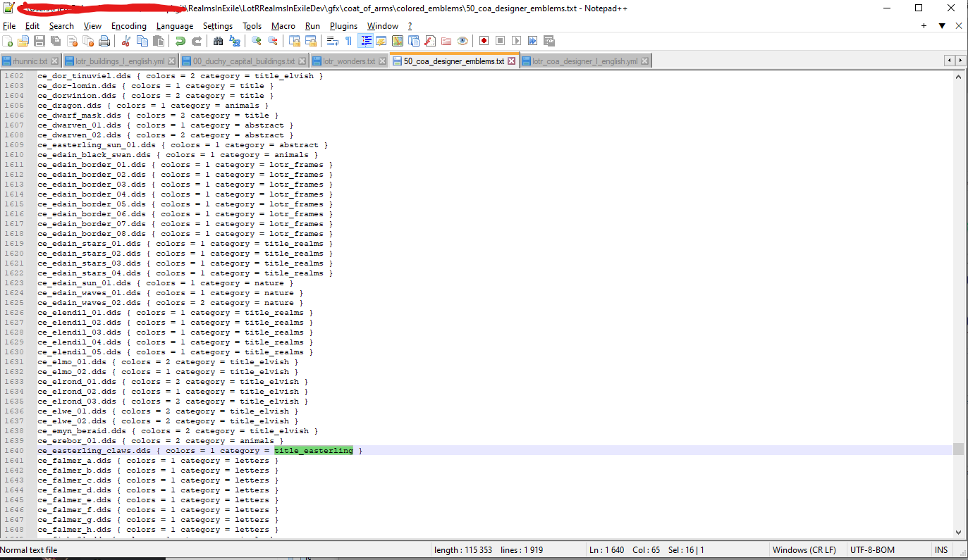Switch to the lotr_wonders.txt tab

(x=349, y=61)
